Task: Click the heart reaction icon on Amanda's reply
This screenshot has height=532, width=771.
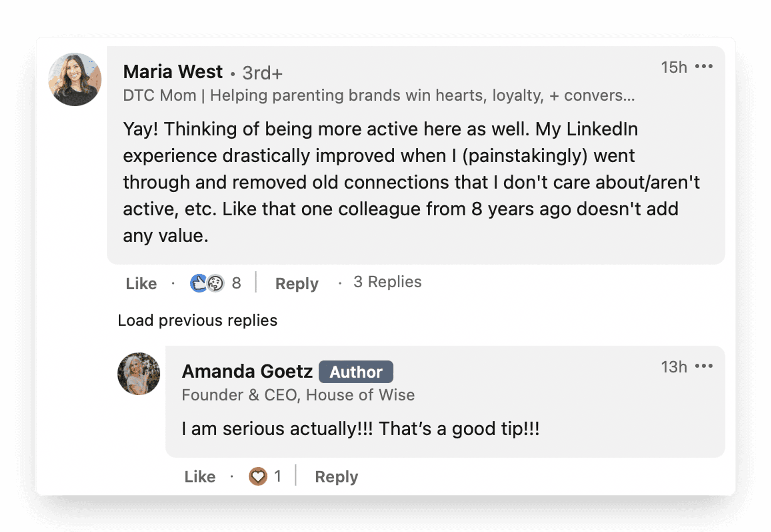Action: 258,477
